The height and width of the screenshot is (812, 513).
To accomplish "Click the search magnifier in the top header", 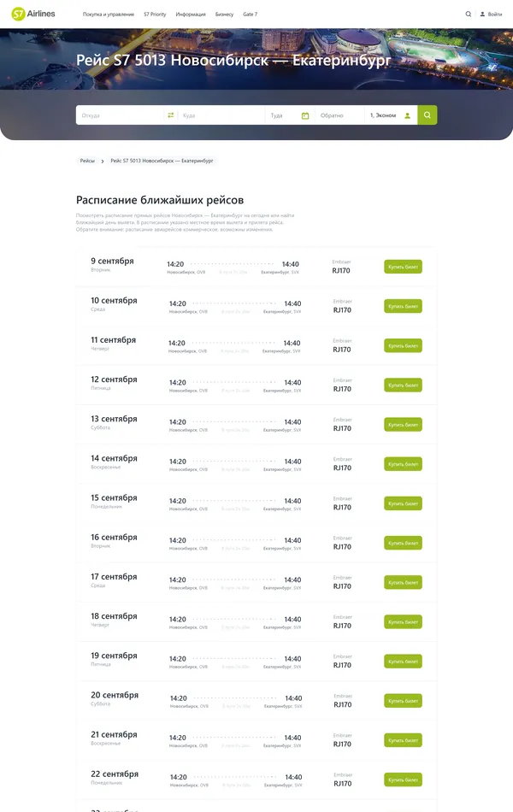I will coord(468,14).
